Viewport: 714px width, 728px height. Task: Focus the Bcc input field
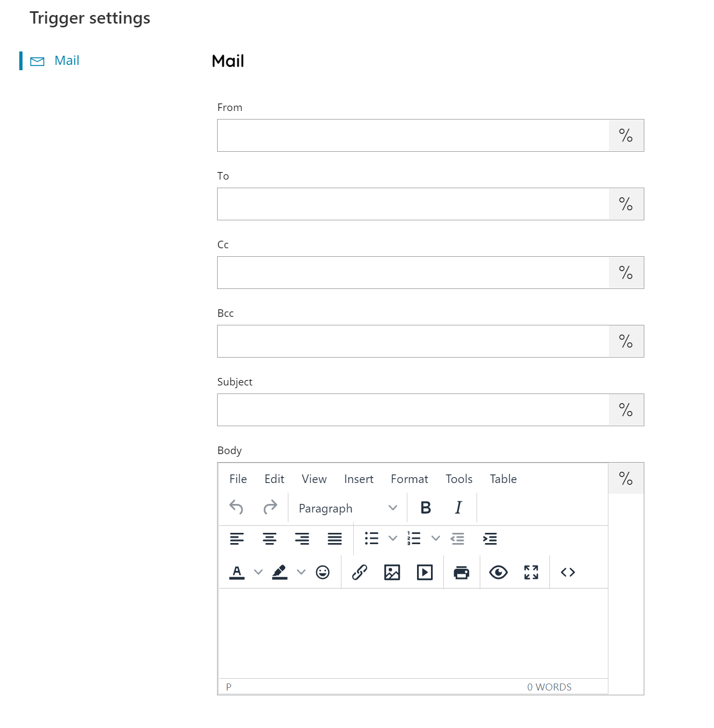click(x=413, y=341)
